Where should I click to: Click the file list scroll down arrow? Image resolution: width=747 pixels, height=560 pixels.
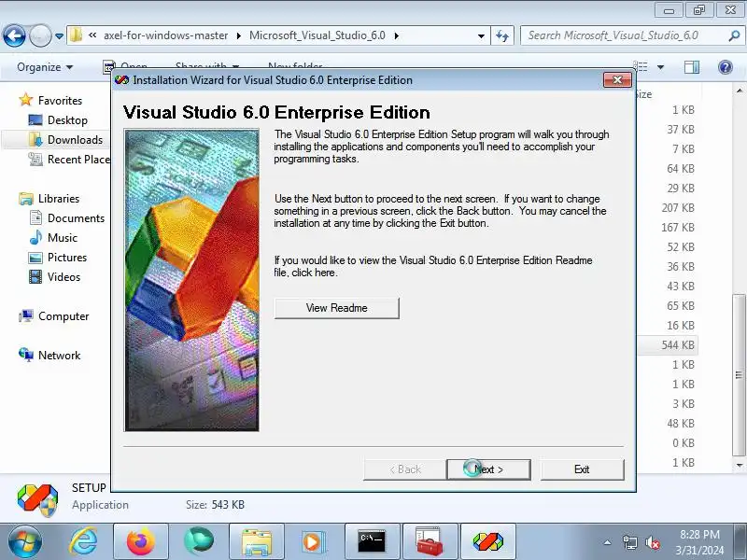739,465
